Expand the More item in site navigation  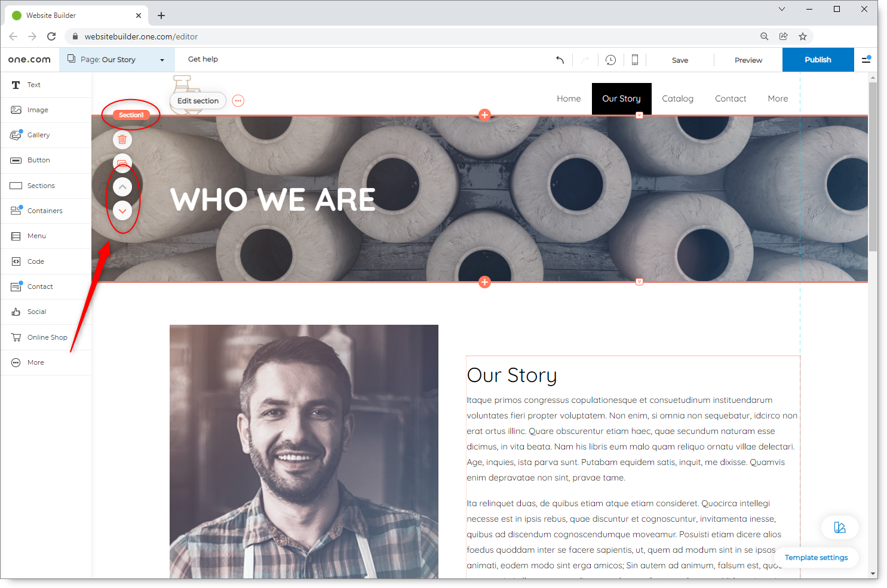(778, 98)
